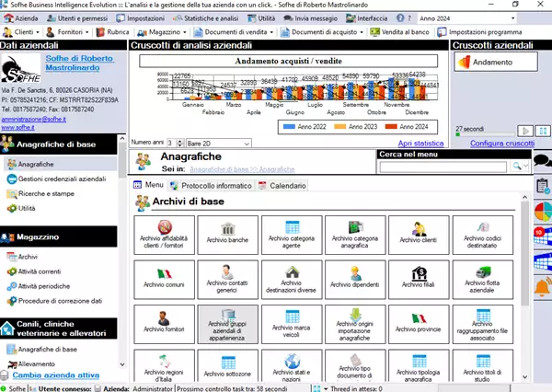Viewport: 552px width, 392px height.
Task: Click the pie chart icon in right sidebar
Action: [x=543, y=212]
